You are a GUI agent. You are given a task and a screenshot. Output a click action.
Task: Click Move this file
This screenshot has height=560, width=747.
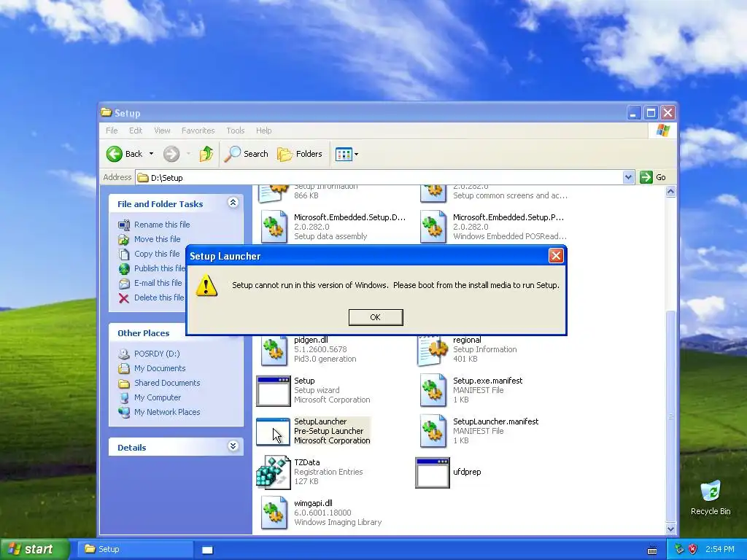click(x=158, y=239)
